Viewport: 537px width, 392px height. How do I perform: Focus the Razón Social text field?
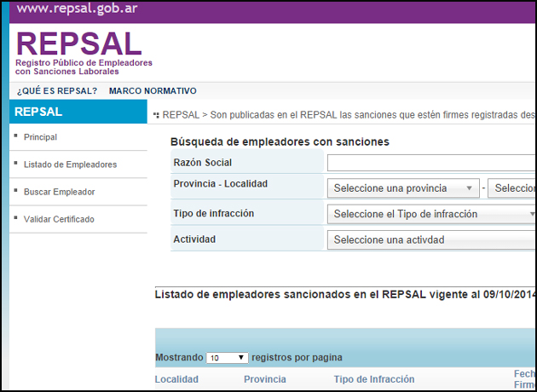tap(430, 163)
